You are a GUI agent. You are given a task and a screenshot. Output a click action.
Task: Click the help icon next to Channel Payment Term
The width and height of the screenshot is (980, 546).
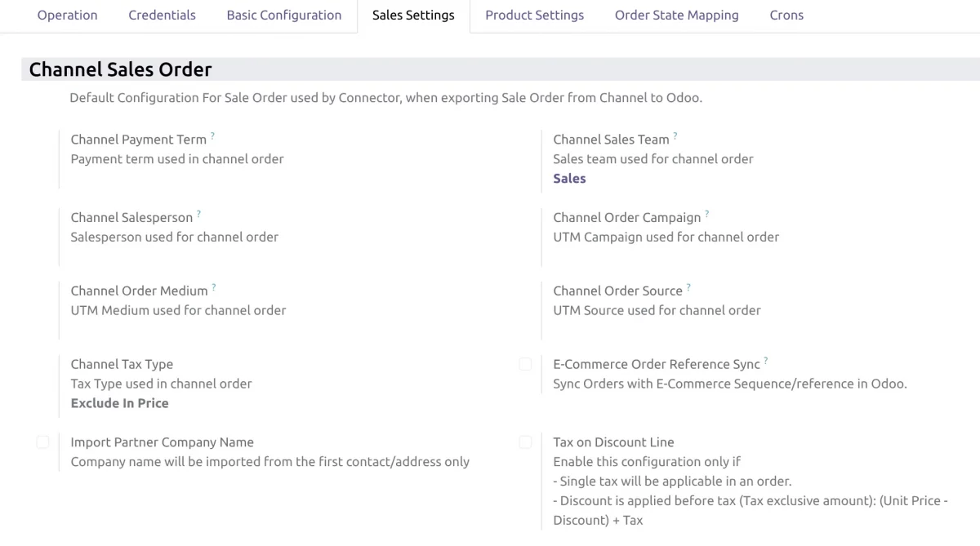point(214,135)
